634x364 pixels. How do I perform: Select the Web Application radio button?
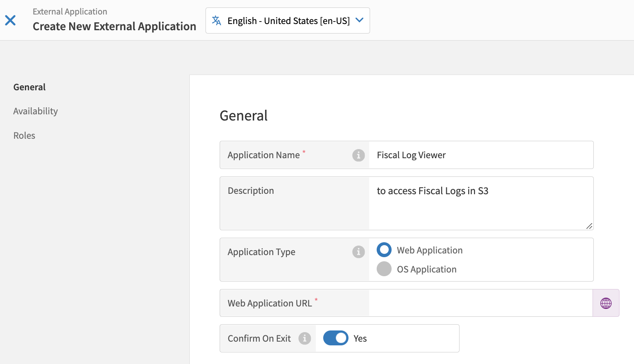point(384,250)
